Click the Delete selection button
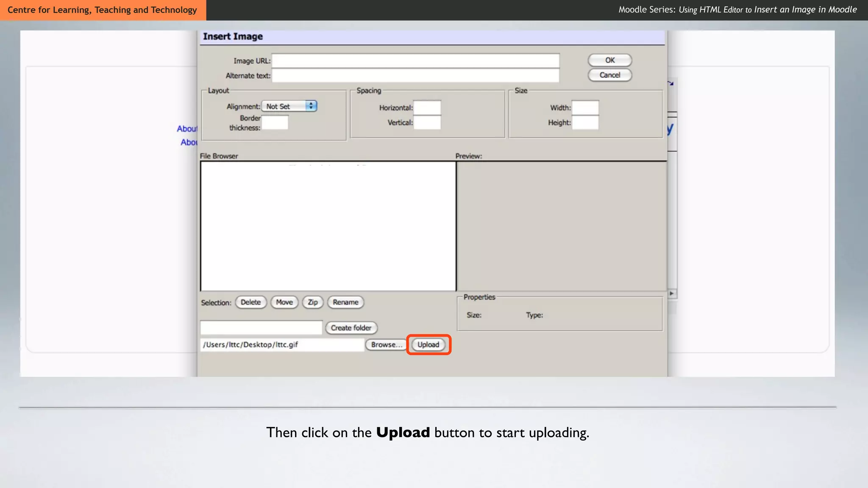868x488 pixels. click(x=250, y=302)
